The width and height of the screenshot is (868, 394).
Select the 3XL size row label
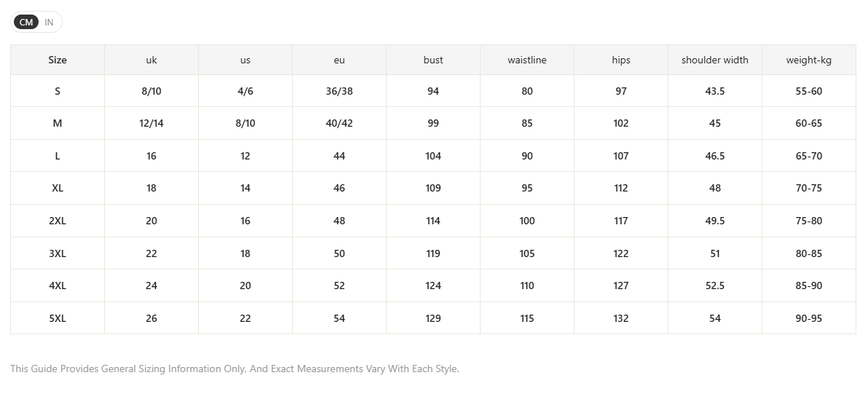pyautogui.click(x=58, y=253)
